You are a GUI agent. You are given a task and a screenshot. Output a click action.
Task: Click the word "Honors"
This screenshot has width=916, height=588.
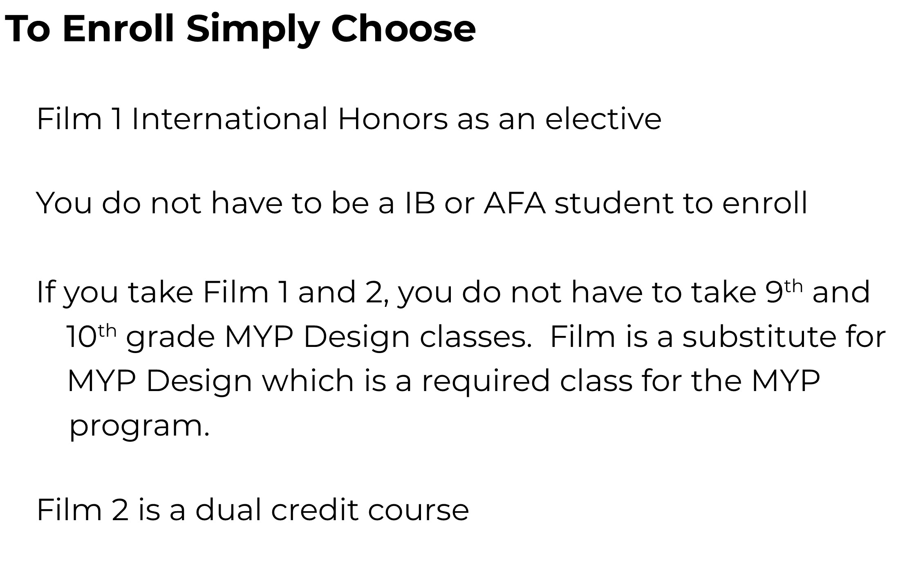393,119
